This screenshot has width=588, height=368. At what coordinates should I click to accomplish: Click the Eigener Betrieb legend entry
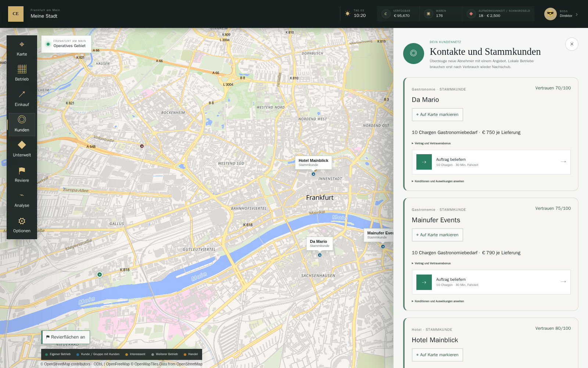click(58, 354)
